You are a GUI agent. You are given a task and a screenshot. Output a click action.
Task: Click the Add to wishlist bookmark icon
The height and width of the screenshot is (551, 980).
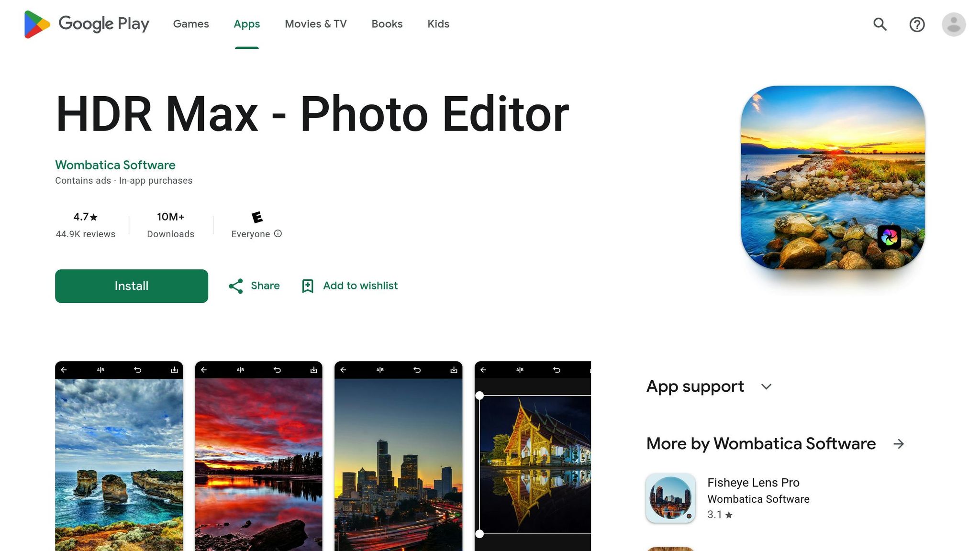[308, 286]
